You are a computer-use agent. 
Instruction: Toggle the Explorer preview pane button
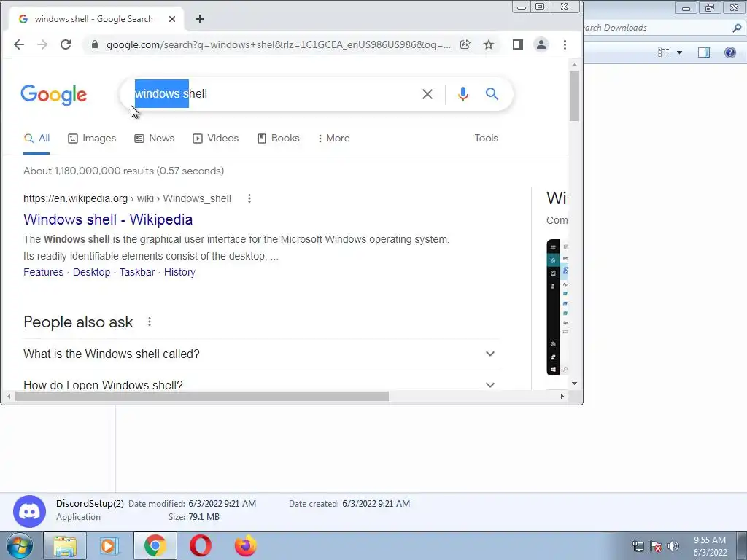click(x=704, y=52)
